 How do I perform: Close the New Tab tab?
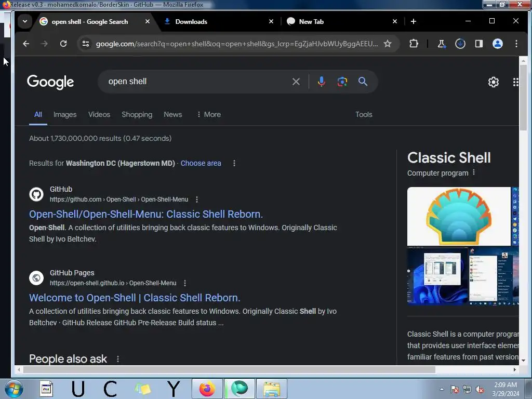[x=395, y=21]
